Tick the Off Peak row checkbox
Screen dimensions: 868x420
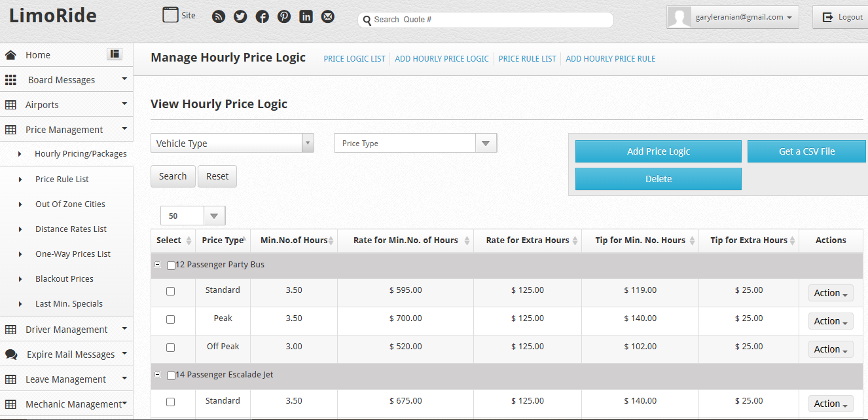tap(170, 348)
